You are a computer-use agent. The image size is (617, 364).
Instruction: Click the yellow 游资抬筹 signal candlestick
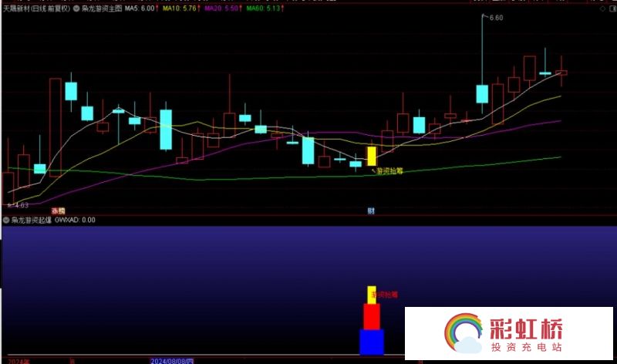pos(372,156)
